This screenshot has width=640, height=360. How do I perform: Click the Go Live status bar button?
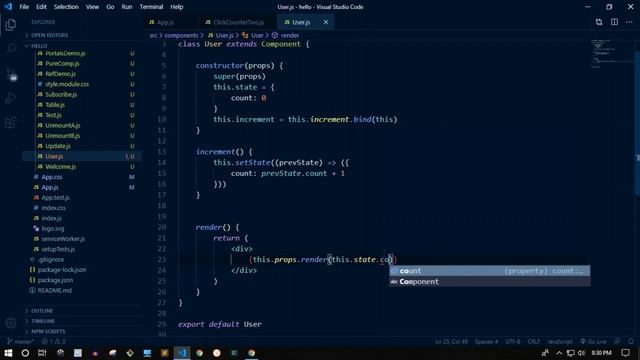(593, 341)
